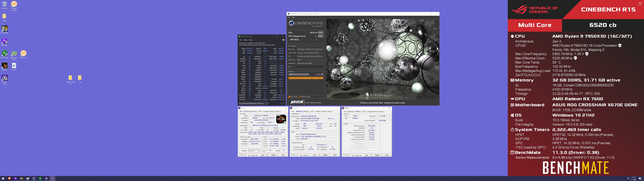Click Validate in first CPU-Z window
Screen dimensions: 644x181
pyautogui.click(x=273, y=155)
